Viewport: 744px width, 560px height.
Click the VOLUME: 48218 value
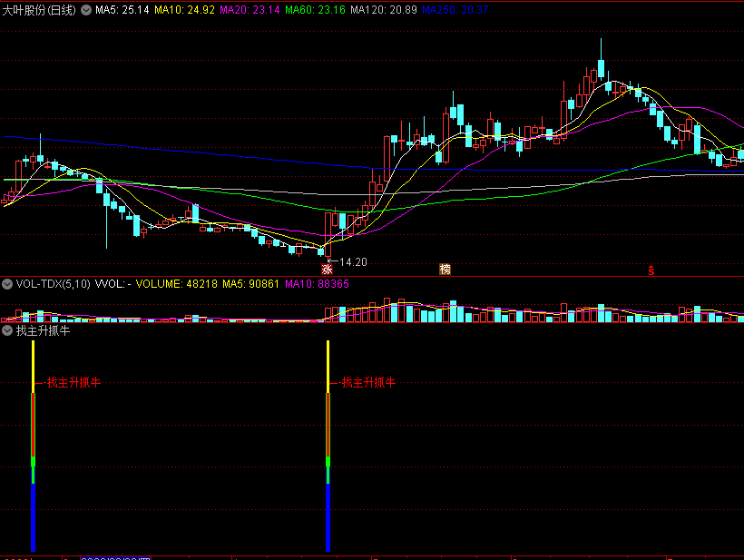pos(177,284)
